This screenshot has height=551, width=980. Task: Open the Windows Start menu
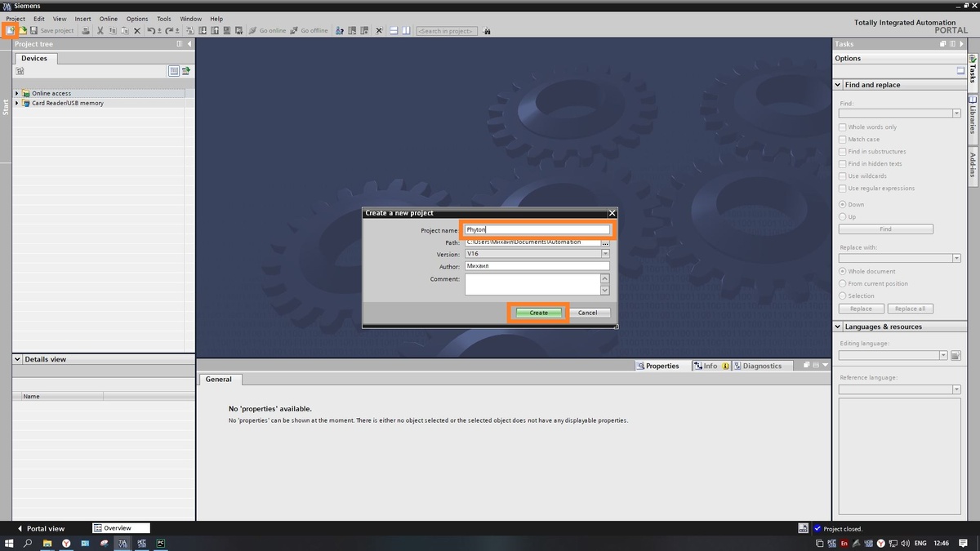pyautogui.click(x=10, y=543)
